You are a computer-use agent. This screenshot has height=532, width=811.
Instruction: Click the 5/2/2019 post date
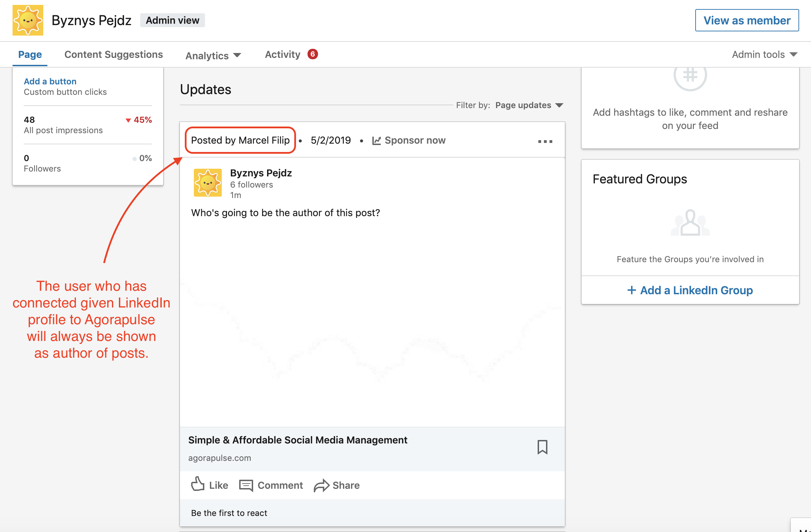point(331,140)
